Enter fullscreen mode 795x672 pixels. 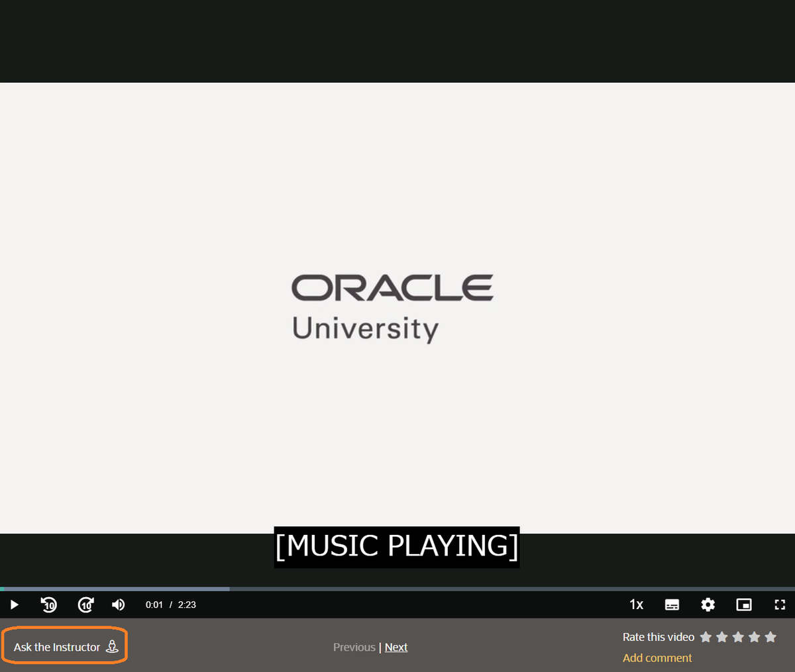tap(780, 604)
